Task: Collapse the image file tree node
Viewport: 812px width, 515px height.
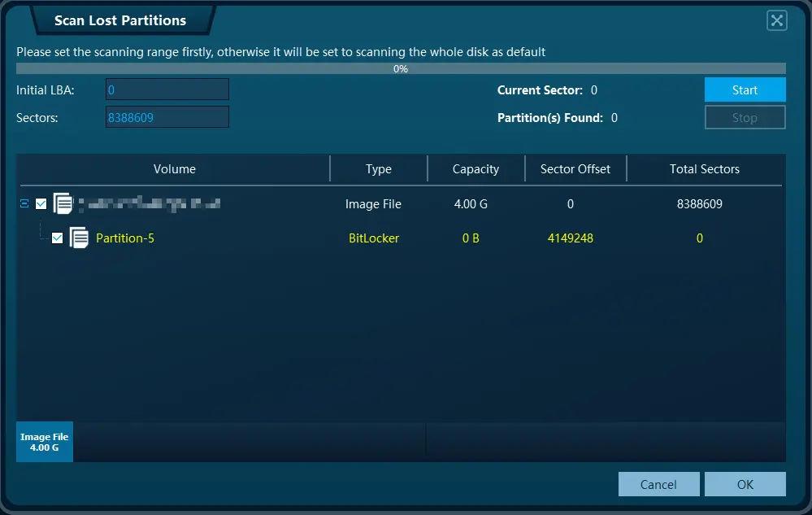Action: point(24,203)
